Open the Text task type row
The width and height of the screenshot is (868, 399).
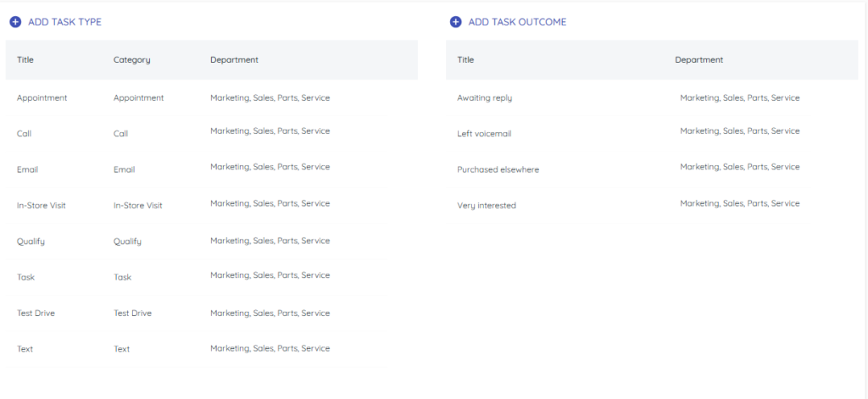click(25, 349)
